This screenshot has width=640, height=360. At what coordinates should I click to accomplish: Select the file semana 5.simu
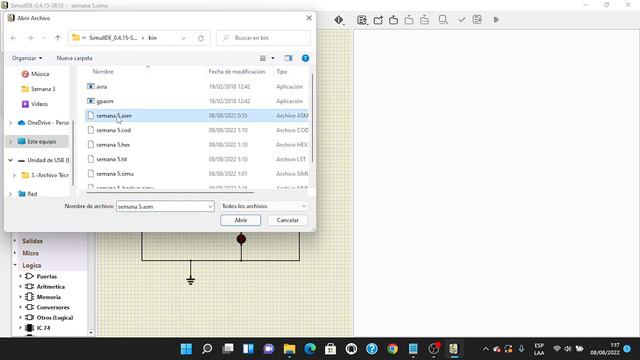pyautogui.click(x=197, y=174)
